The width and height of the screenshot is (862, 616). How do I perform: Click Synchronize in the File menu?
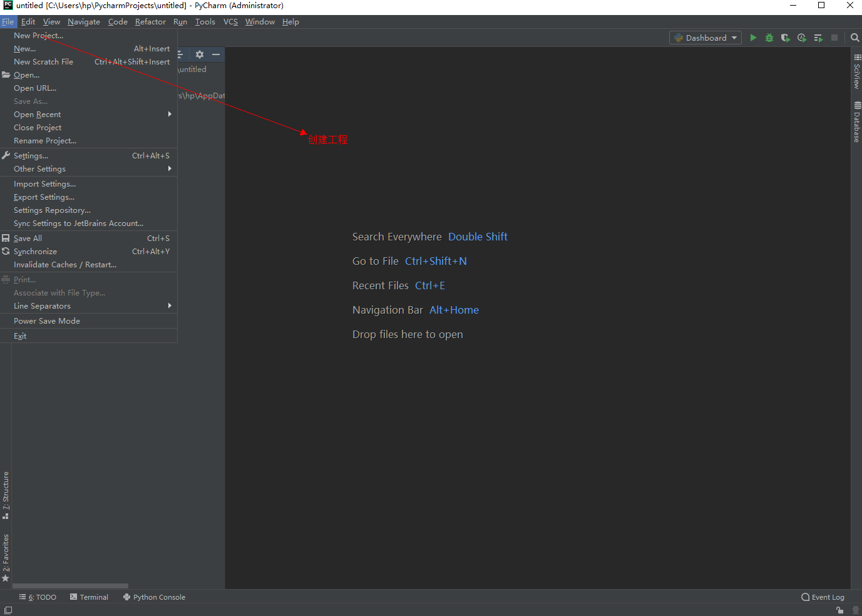89,252
